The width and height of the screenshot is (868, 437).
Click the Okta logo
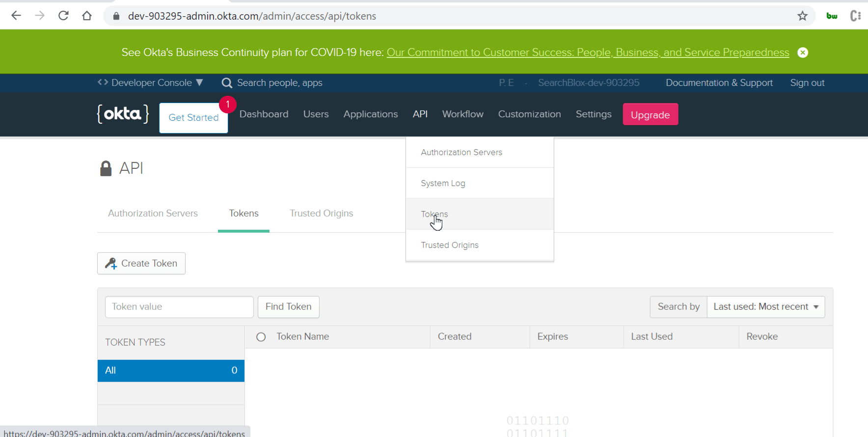pos(123,114)
